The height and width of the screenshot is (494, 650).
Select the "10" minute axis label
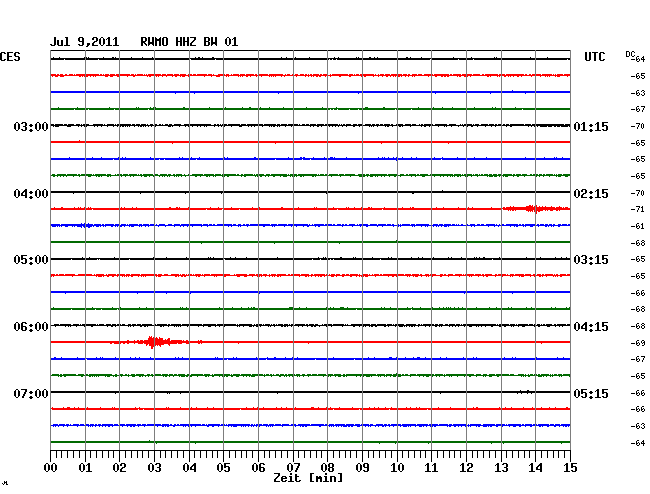coord(397,468)
